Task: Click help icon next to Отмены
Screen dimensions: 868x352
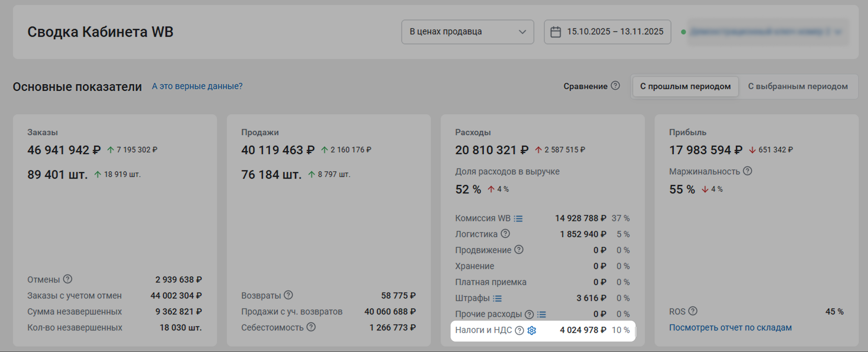Action: pos(67,279)
